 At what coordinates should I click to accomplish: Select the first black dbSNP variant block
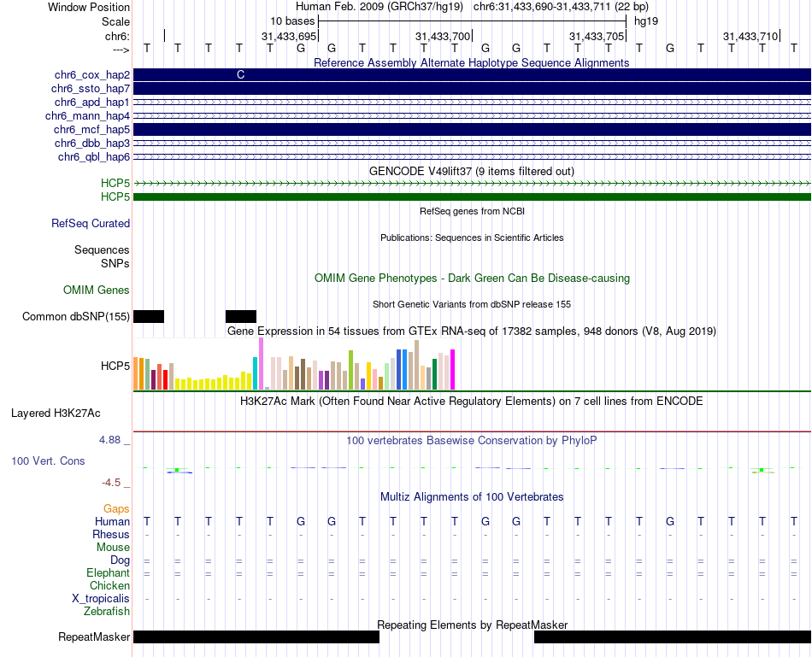[x=149, y=316]
